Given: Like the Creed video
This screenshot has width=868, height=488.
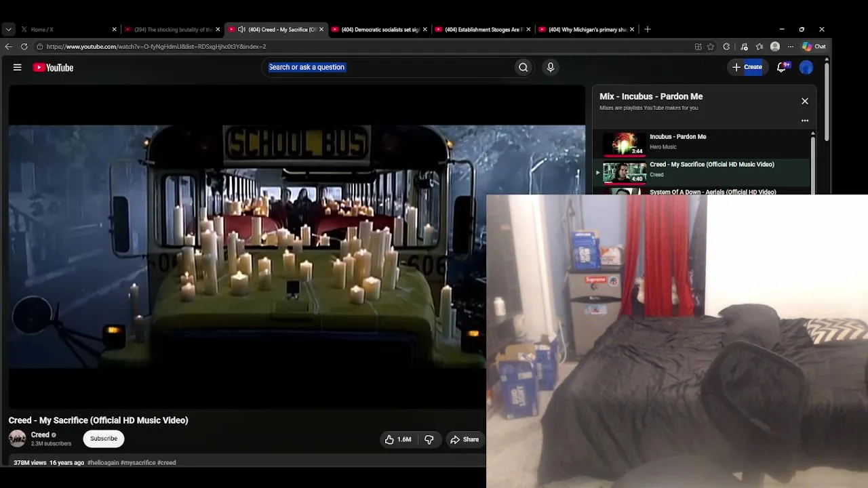Looking at the screenshot, I should pos(398,439).
